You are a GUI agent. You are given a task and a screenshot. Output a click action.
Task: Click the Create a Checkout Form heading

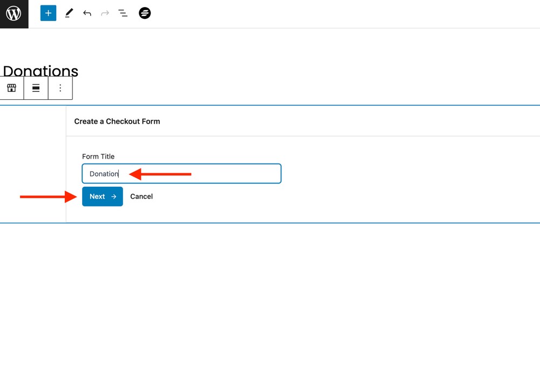point(117,121)
